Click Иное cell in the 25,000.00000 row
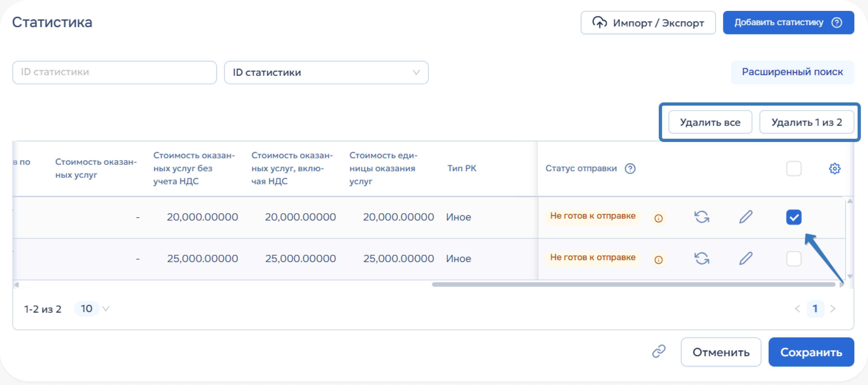This screenshot has height=385, width=868. [x=458, y=259]
